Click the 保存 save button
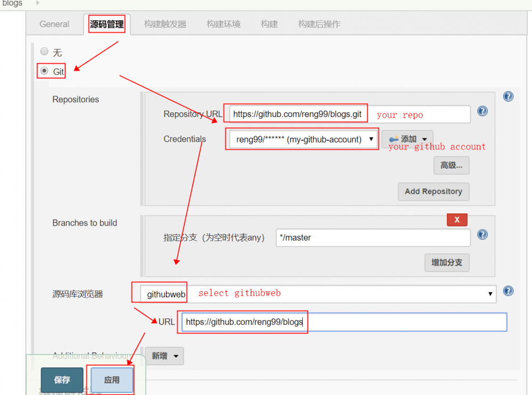 (61, 379)
